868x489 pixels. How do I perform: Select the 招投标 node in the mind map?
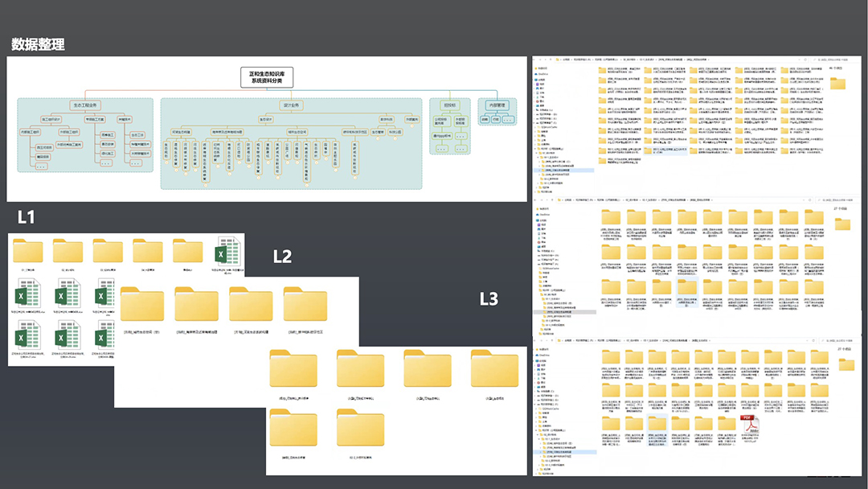[x=448, y=105]
